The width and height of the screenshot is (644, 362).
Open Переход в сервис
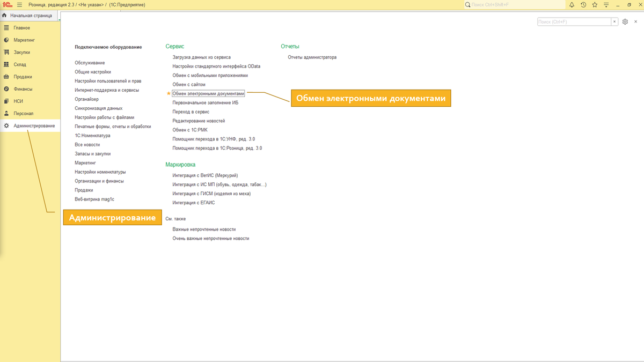pyautogui.click(x=191, y=112)
